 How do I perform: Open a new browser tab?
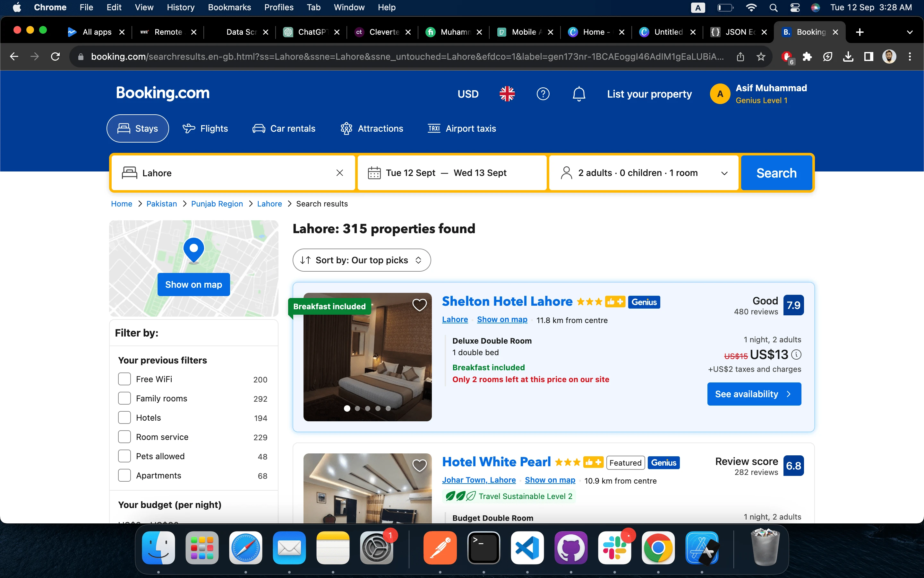pyautogui.click(x=860, y=32)
